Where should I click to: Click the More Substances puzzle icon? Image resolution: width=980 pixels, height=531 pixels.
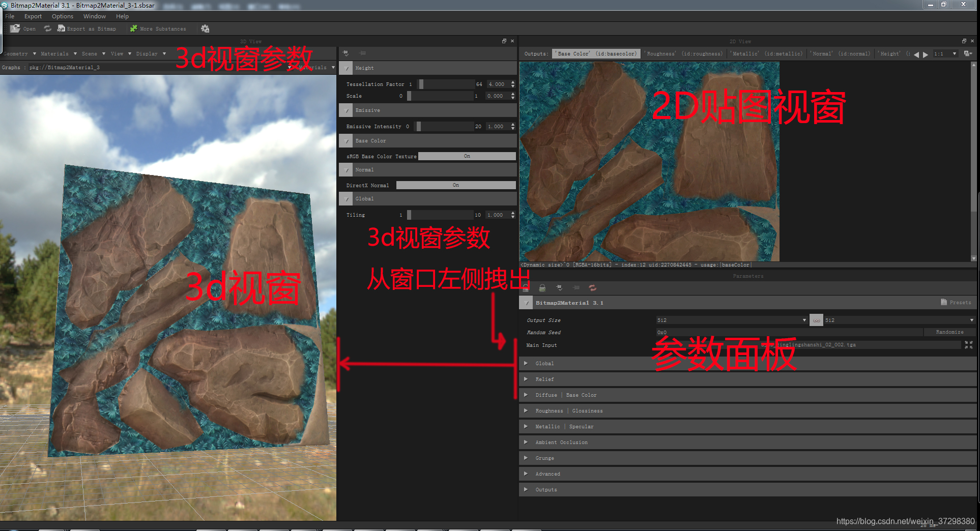[x=134, y=28]
